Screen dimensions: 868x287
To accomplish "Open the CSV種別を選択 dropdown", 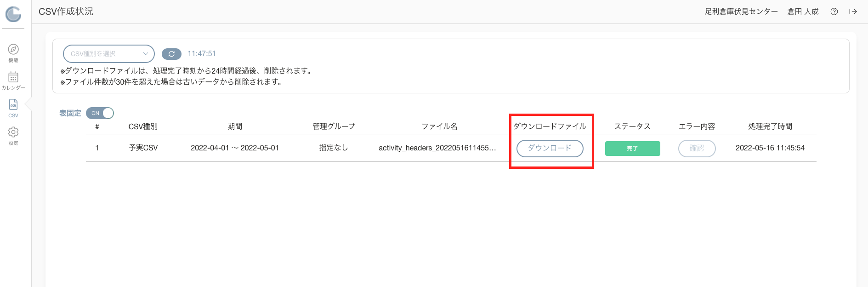I will (x=109, y=54).
